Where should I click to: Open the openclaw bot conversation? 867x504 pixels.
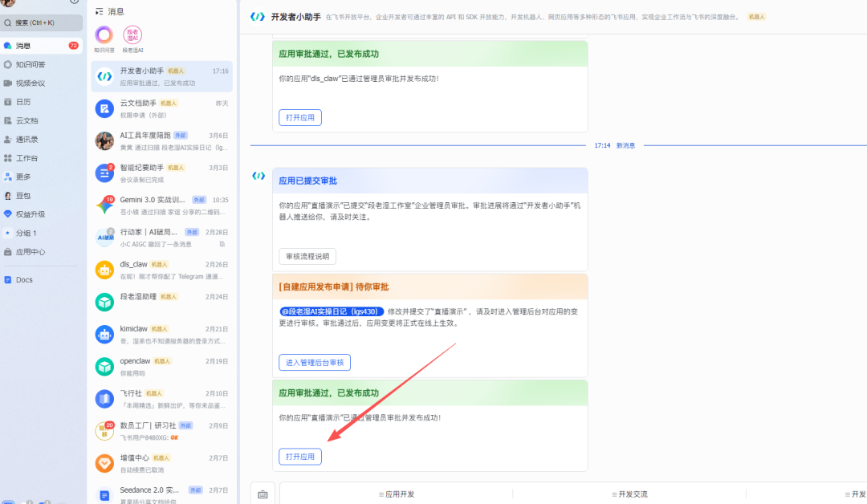tap(162, 367)
